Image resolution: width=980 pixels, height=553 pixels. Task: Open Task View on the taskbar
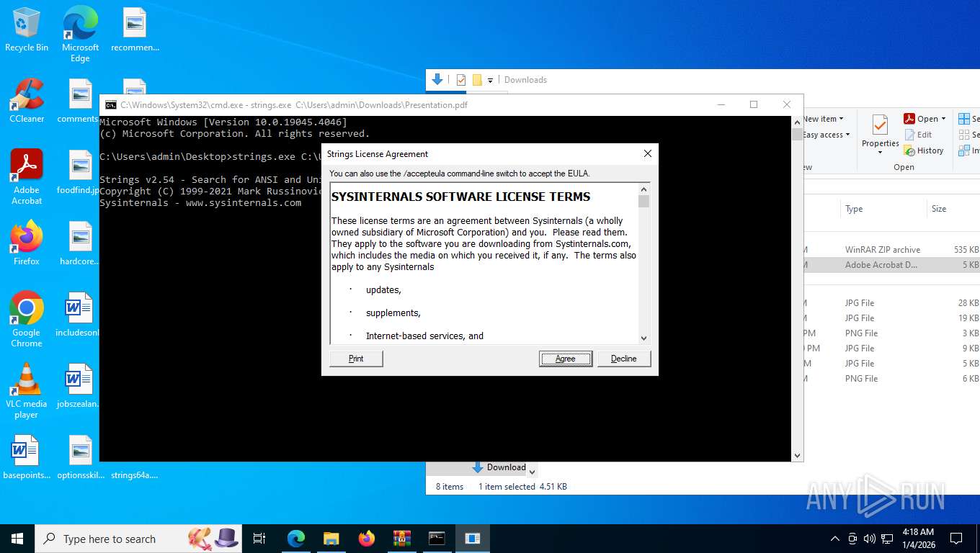(259, 539)
